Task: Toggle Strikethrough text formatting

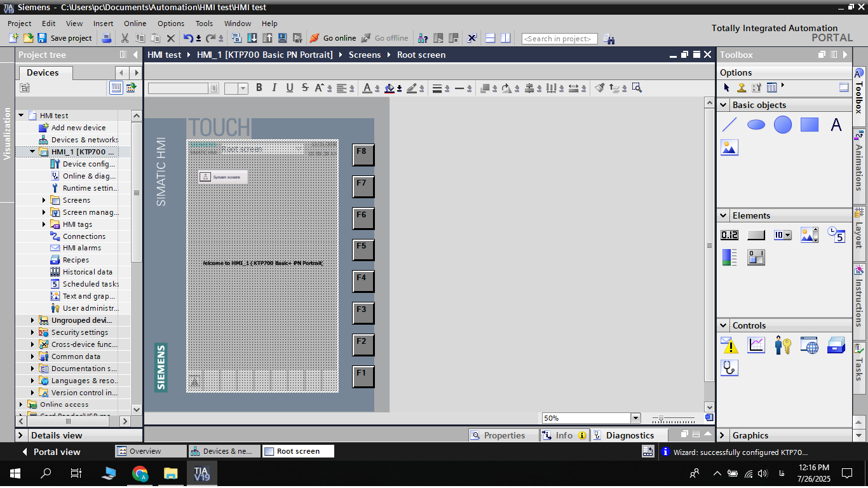Action: point(305,88)
